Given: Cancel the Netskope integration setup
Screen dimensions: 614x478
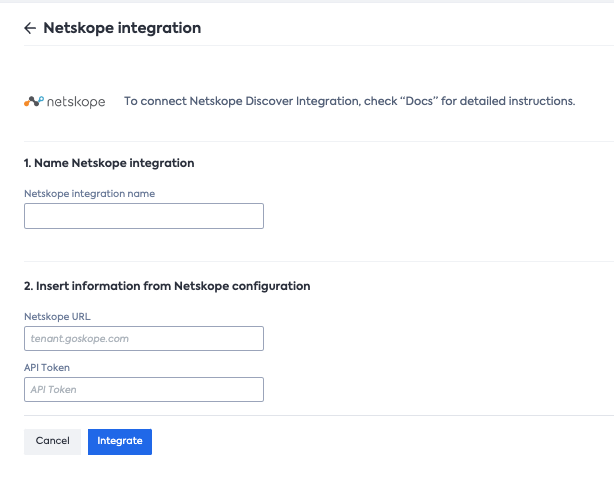Looking at the screenshot, I should (52, 442).
